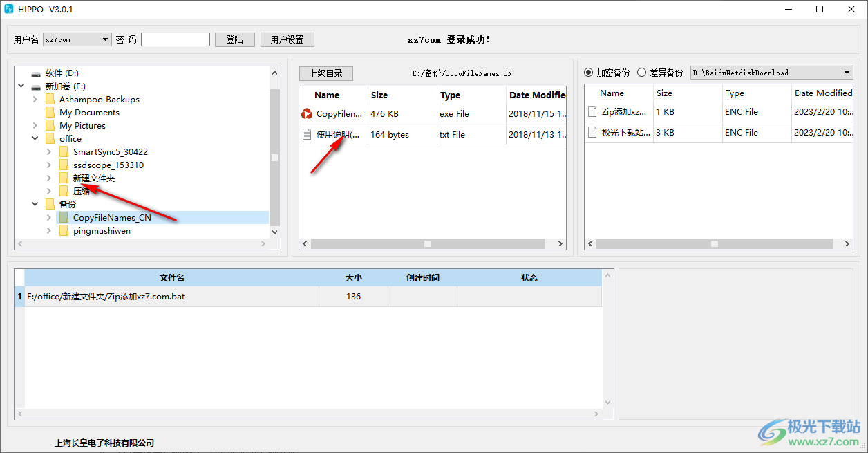Viewport: 868px width, 453px height.
Task: Click the 创建时间 column header
Action: 423,278
